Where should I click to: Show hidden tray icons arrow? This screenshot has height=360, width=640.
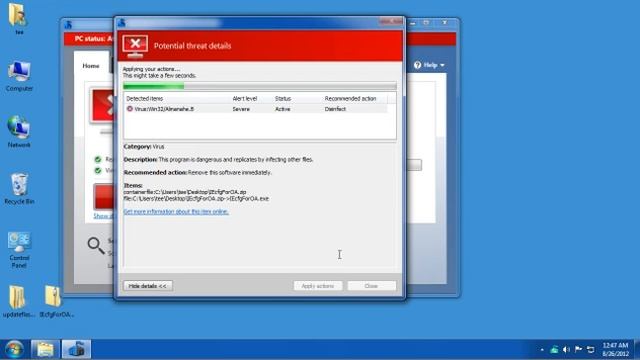click(x=542, y=350)
